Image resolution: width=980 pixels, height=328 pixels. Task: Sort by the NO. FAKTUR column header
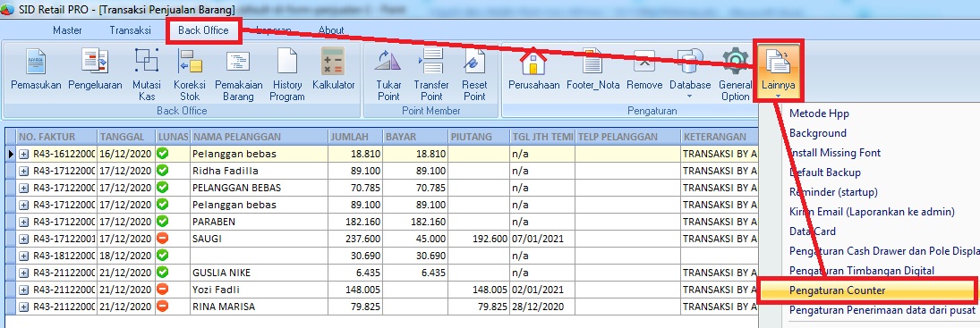pyautogui.click(x=56, y=137)
